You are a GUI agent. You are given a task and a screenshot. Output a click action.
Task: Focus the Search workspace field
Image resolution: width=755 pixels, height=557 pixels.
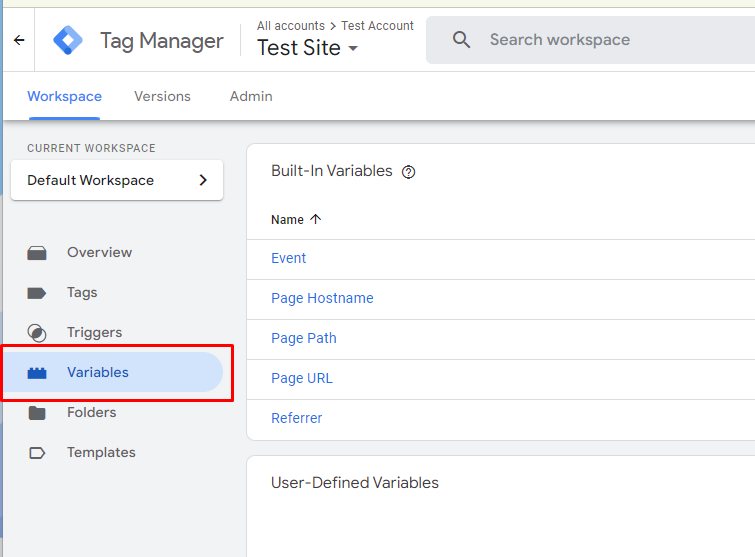point(590,40)
